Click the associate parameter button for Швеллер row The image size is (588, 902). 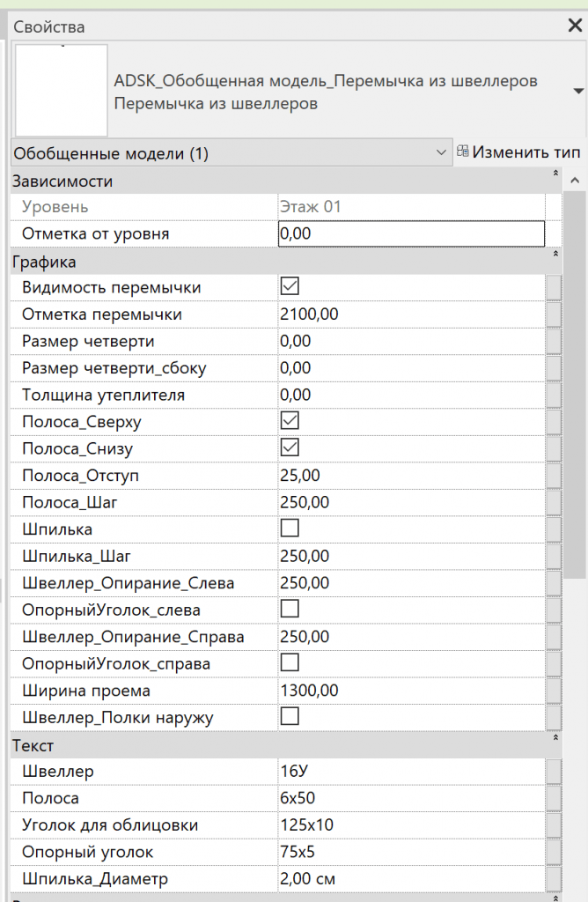[x=554, y=772]
